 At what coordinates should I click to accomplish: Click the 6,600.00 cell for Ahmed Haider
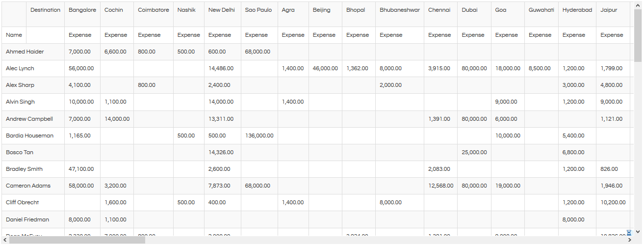click(117, 52)
